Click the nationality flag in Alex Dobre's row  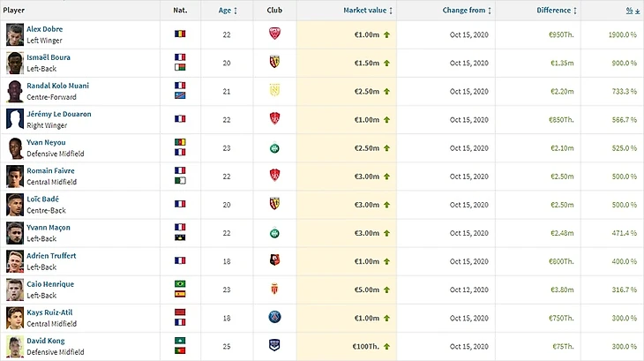point(181,34)
